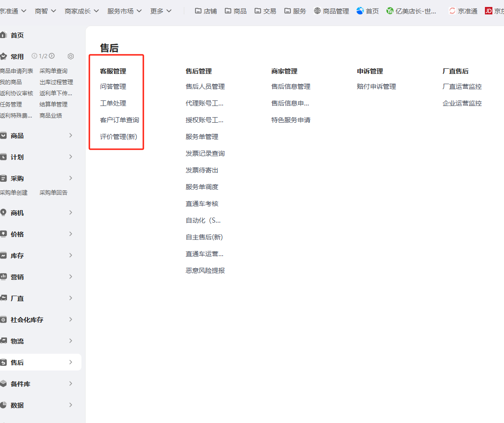Image resolution: width=504 pixels, height=423 pixels.
Task: Click the 备件库 cube icon in sidebar
Action: [x=3, y=384]
